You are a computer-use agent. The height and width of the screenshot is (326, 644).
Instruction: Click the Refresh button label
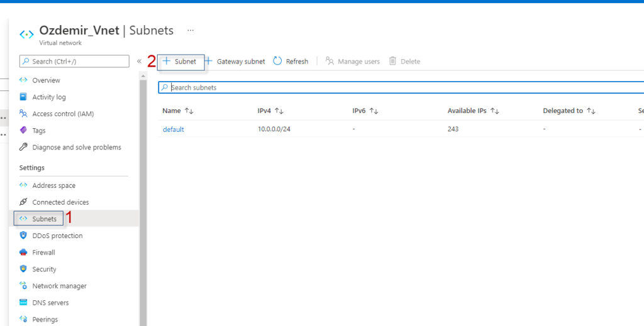(x=297, y=62)
